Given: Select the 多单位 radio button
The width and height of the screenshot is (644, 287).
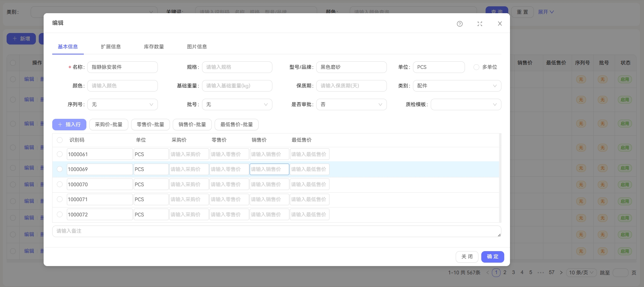Looking at the screenshot, I should point(477,67).
